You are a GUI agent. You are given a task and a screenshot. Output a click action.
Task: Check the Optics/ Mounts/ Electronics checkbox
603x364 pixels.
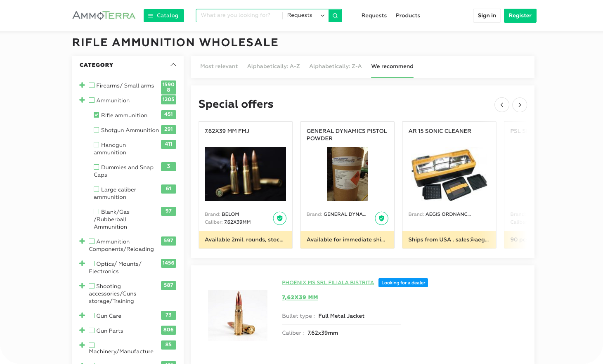(92, 264)
